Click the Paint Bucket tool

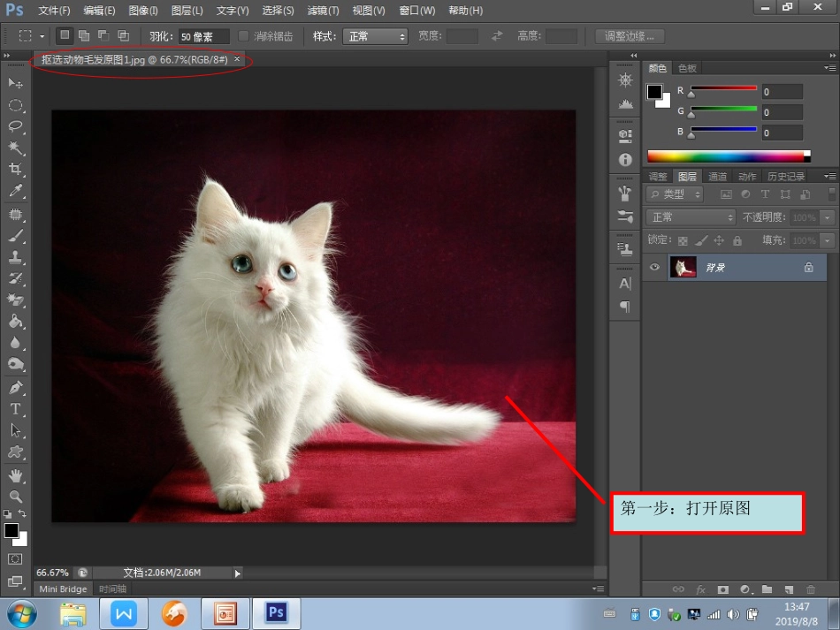coord(15,322)
